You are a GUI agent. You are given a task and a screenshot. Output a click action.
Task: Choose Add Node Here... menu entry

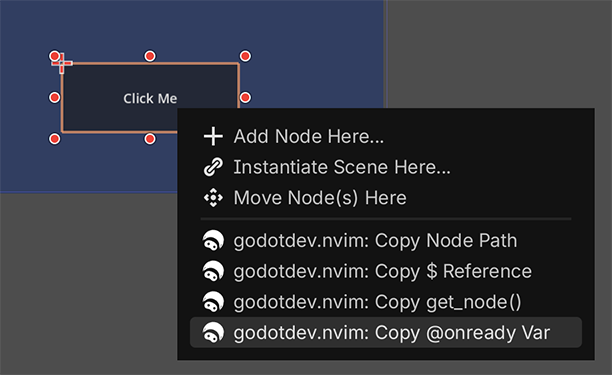coord(386,137)
